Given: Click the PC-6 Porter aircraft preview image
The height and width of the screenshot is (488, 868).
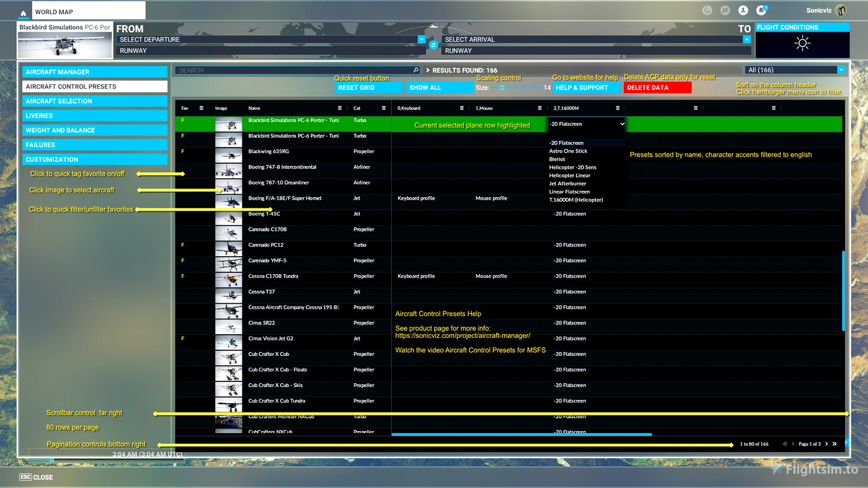Looking at the screenshot, I should point(64,45).
